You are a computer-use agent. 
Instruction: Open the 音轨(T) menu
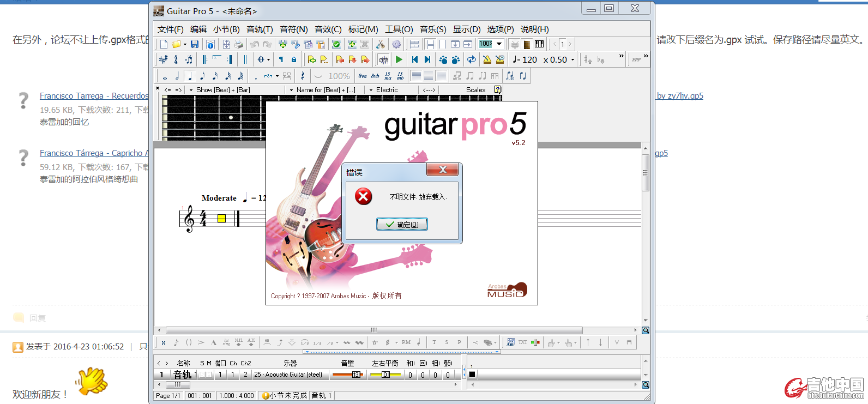(260, 29)
